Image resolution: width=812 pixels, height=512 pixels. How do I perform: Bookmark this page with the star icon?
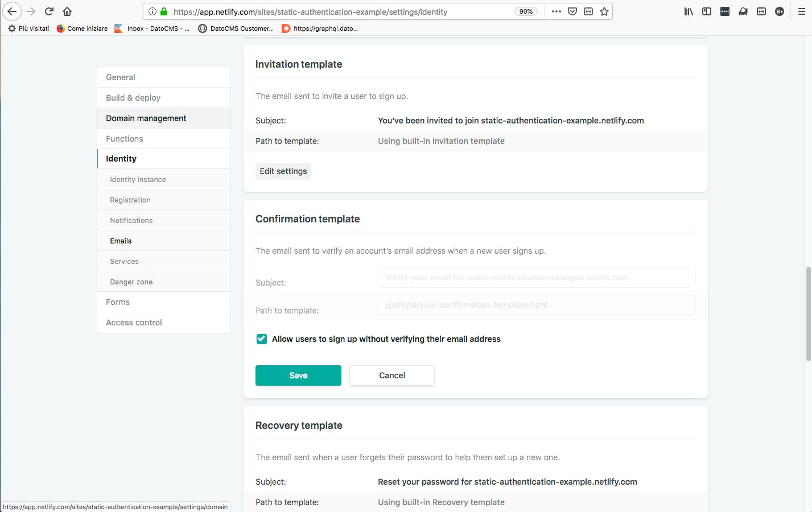pyautogui.click(x=604, y=11)
